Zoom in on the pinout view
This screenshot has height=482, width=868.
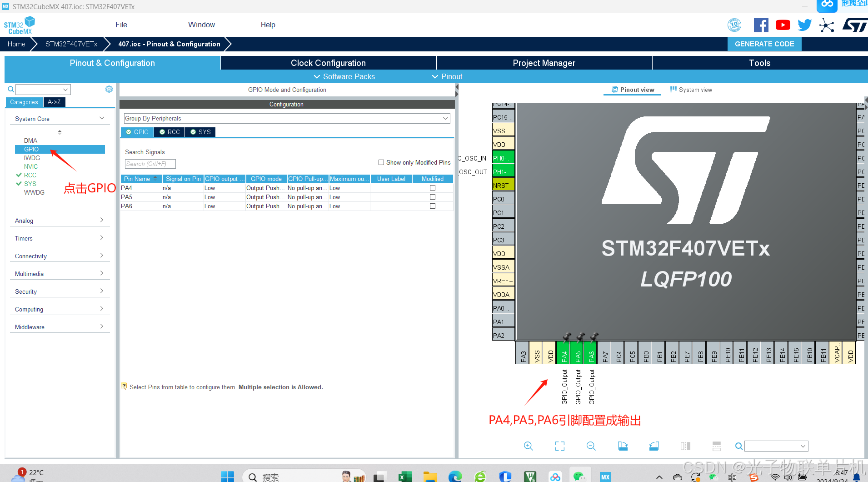click(x=528, y=446)
